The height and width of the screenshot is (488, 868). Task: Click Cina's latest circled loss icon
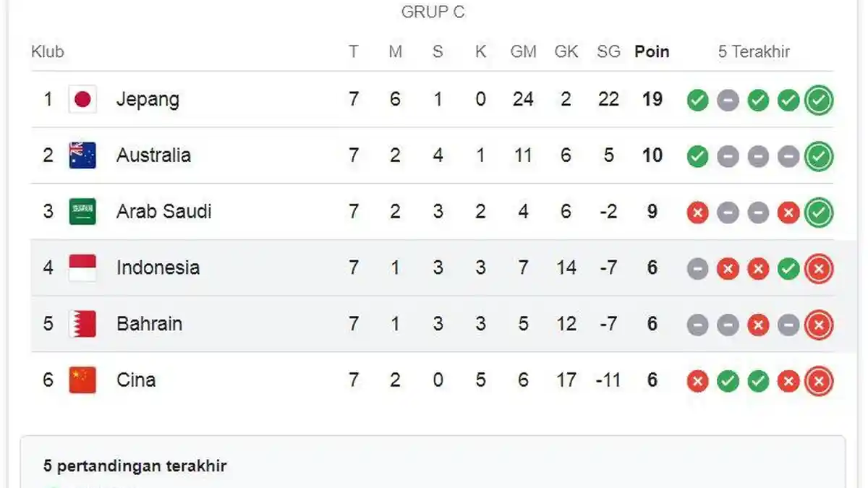819,381
